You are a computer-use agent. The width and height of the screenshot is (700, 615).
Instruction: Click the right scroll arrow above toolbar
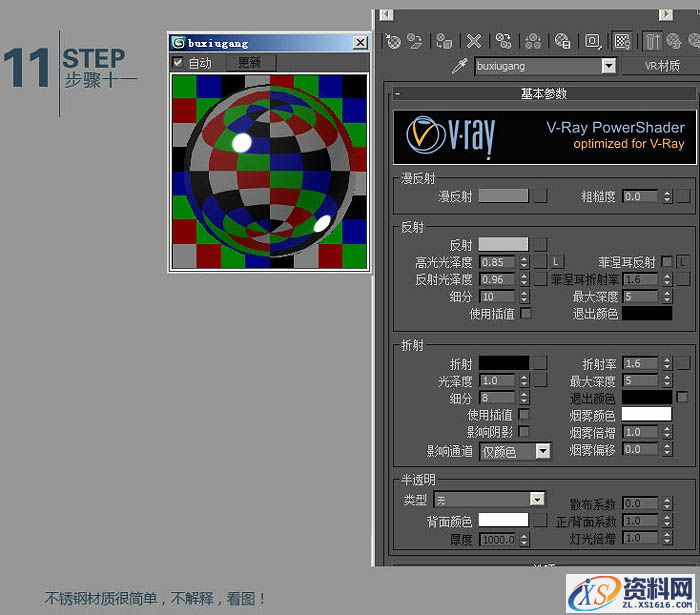666,15
